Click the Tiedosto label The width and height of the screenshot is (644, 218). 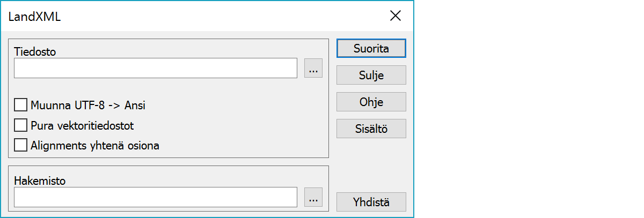coord(35,52)
